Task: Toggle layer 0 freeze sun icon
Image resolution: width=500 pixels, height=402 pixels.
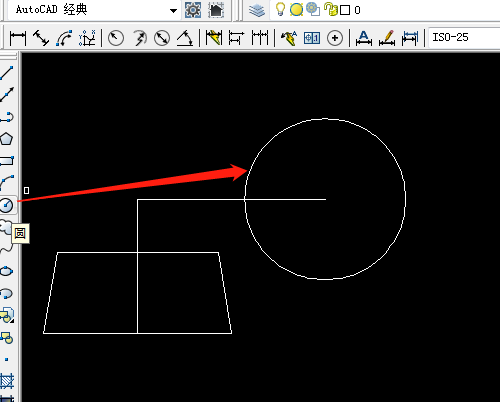Action: [296, 10]
